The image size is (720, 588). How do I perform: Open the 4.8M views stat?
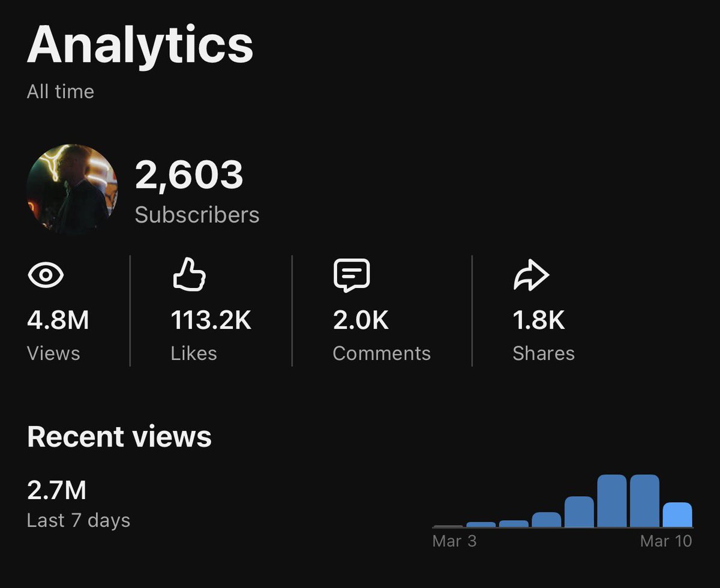(58, 320)
